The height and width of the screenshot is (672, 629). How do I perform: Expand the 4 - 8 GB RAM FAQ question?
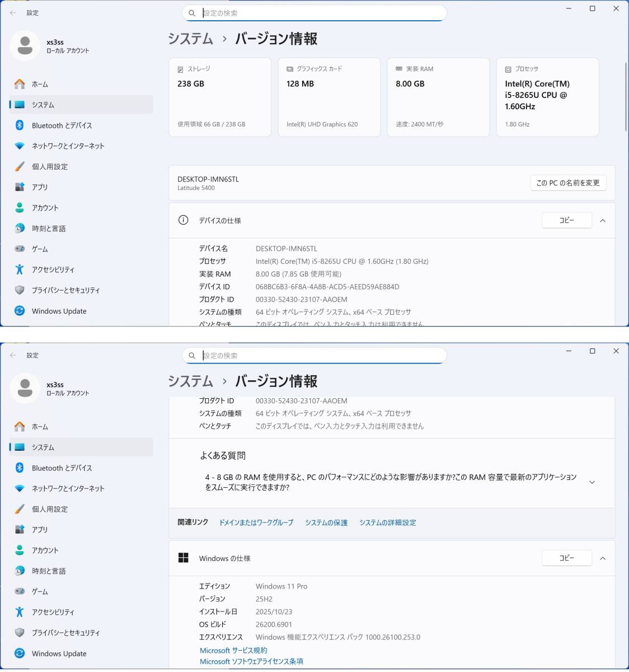[x=592, y=482]
